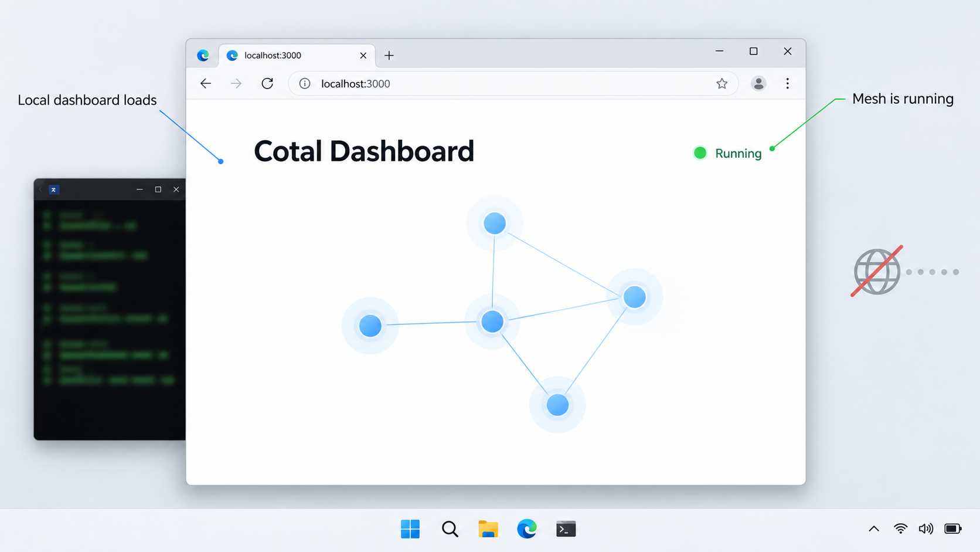
Task: Focus the address bar showing localhost:3000
Action: [x=513, y=83]
